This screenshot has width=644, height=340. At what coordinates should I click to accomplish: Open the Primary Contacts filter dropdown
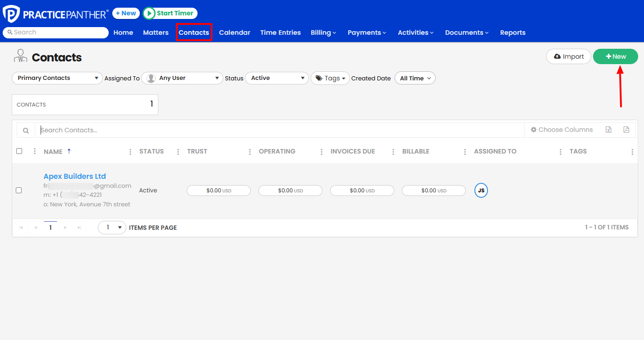tap(57, 78)
